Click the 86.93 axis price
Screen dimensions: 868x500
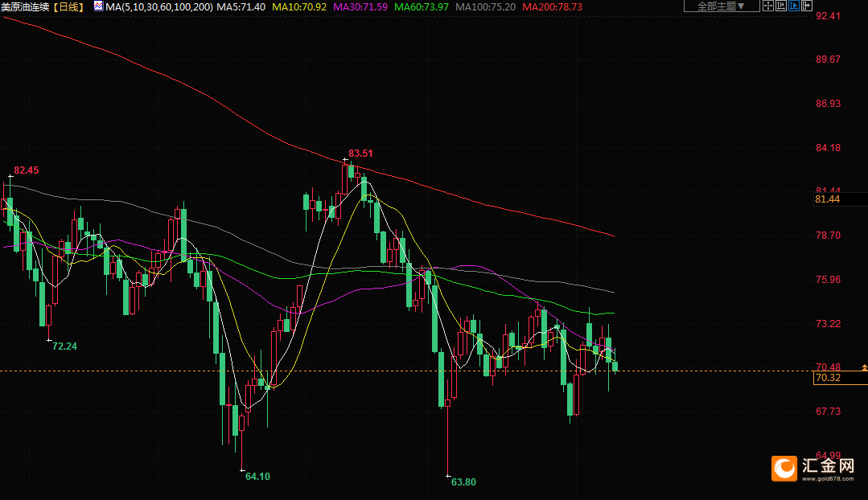coord(828,104)
